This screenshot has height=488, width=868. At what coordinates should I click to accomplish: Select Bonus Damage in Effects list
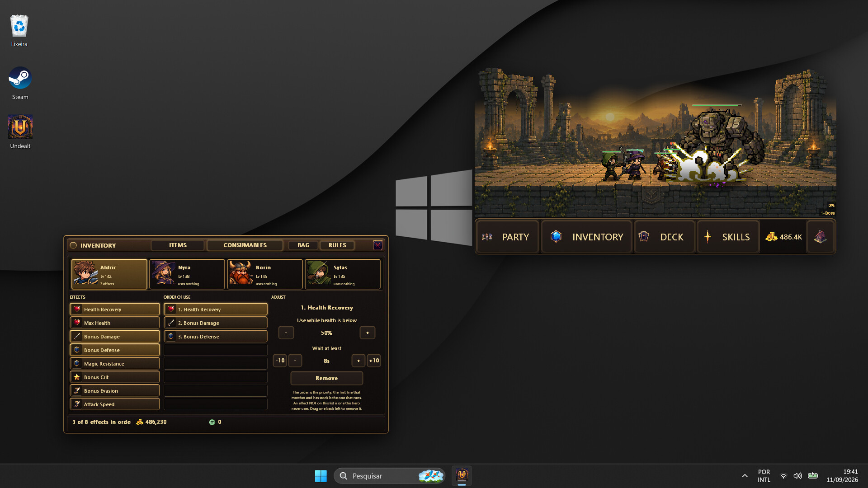click(x=115, y=337)
